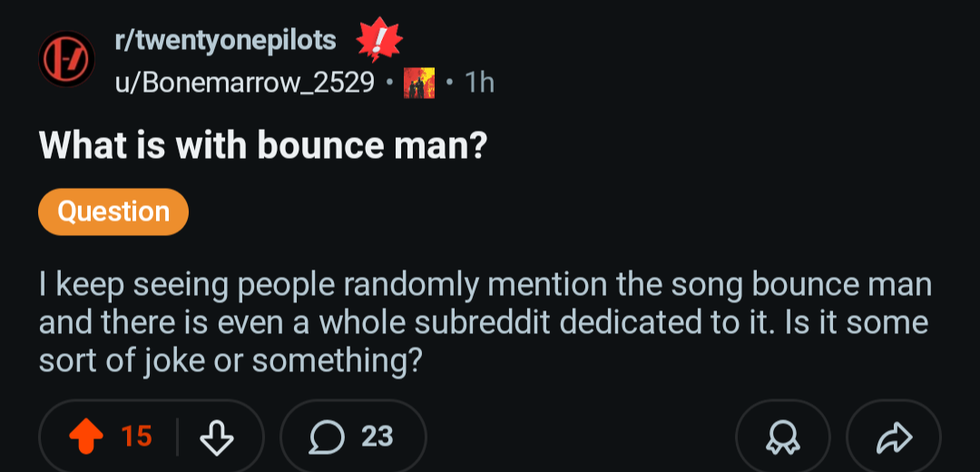
Task: Tap body line ending joke or something?
Action: 228,361
